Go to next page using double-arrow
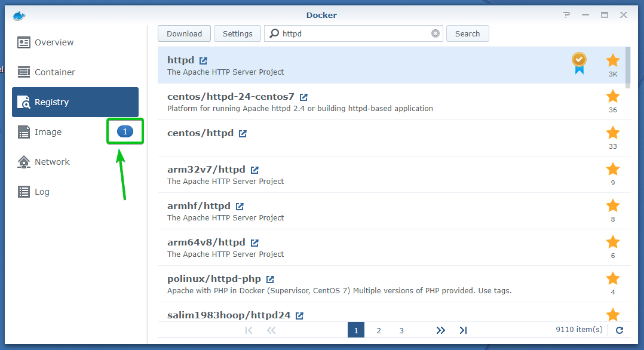 (441, 330)
